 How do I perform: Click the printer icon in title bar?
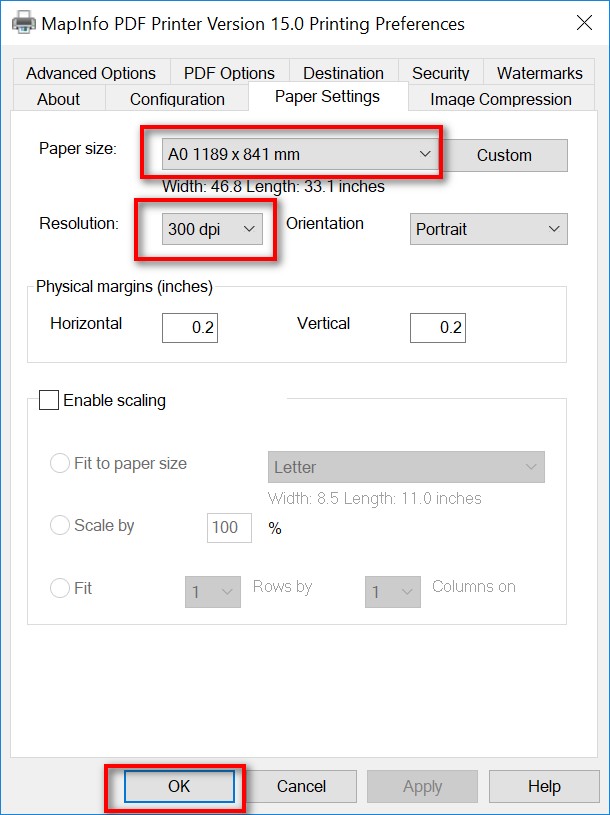point(20,23)
